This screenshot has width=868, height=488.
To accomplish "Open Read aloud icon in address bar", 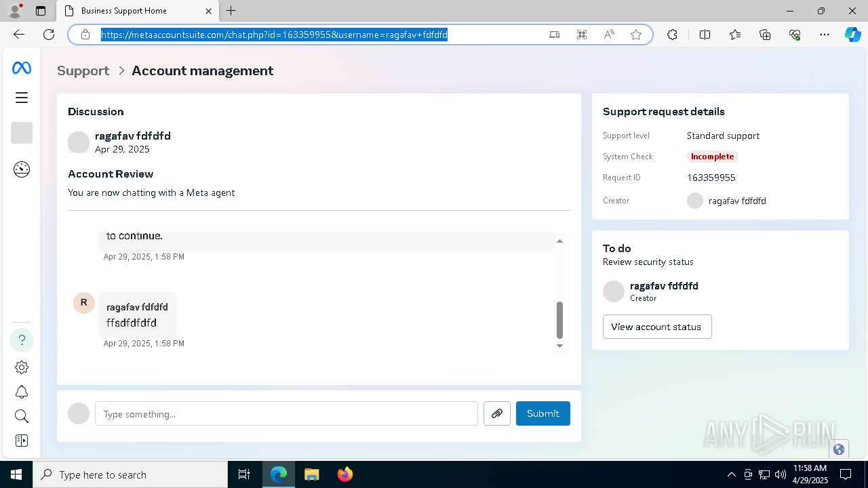I will pos(609,35).
